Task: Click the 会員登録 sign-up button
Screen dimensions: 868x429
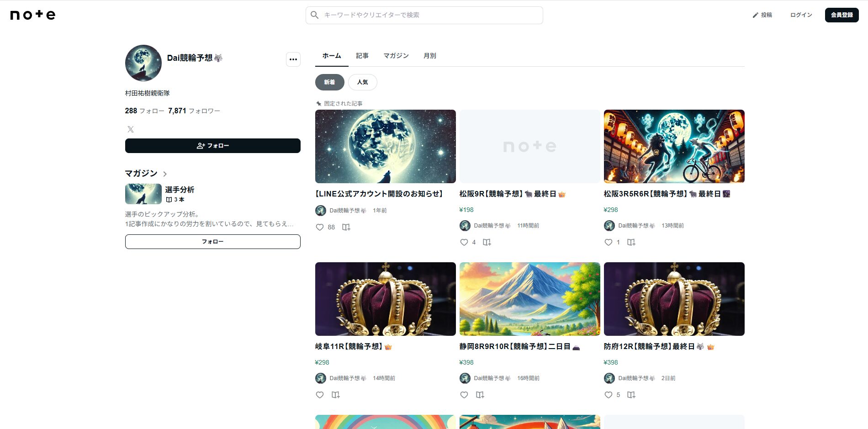Action: [x=842, y=15]
